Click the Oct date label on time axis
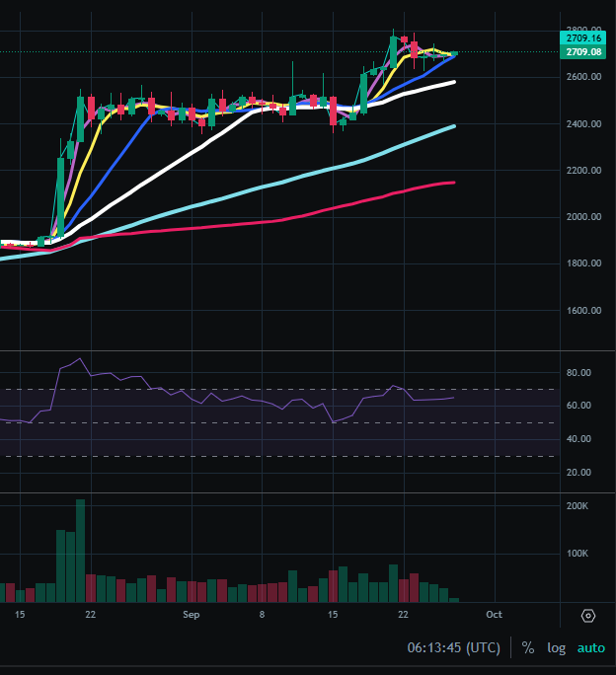 [495, 615]
